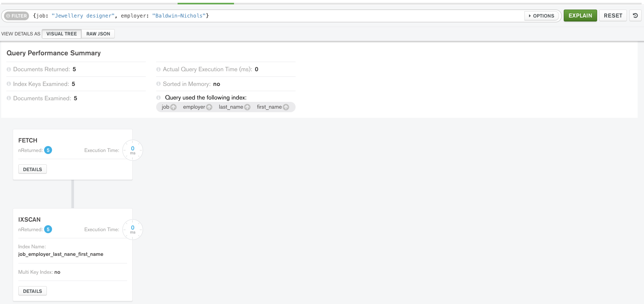Click the IXSCAN nReturned badge showing 5

[x=48, y=229]
